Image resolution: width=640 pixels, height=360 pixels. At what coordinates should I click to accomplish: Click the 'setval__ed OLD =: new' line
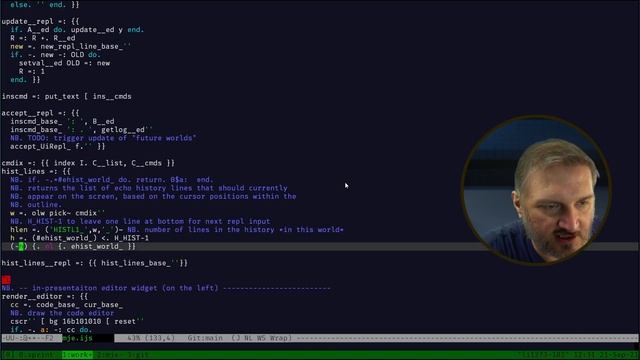coord(64,63)
